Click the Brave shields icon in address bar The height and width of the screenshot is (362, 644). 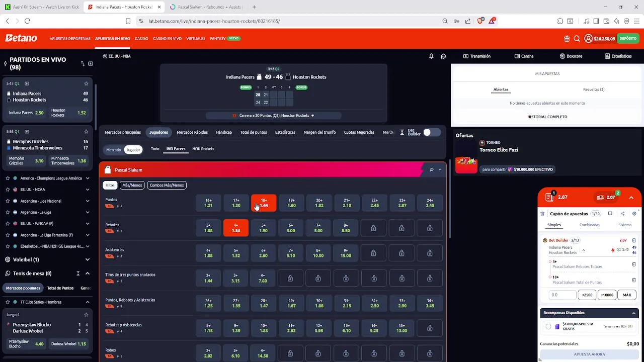[480, 21]
